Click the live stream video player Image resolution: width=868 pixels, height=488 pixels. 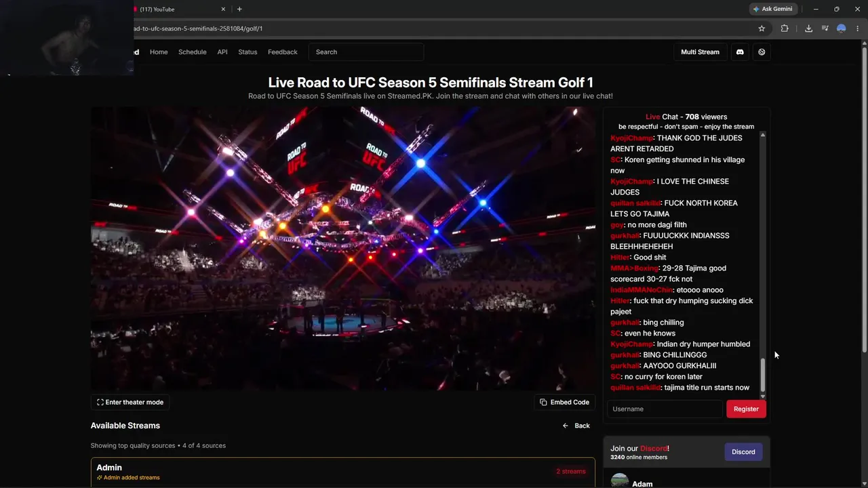tap(343, 248)
